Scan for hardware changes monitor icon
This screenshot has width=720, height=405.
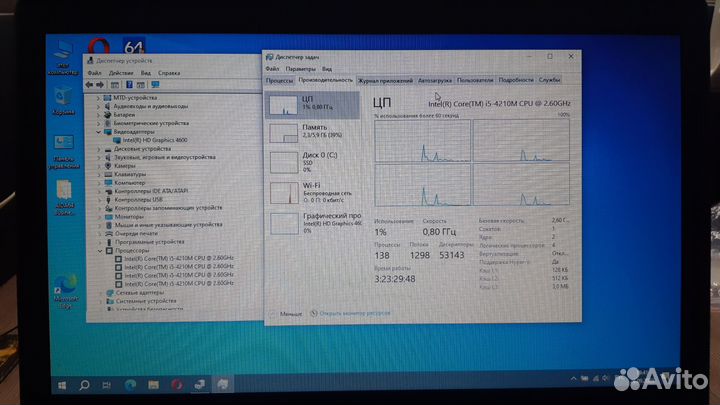(x=155, y=85)
